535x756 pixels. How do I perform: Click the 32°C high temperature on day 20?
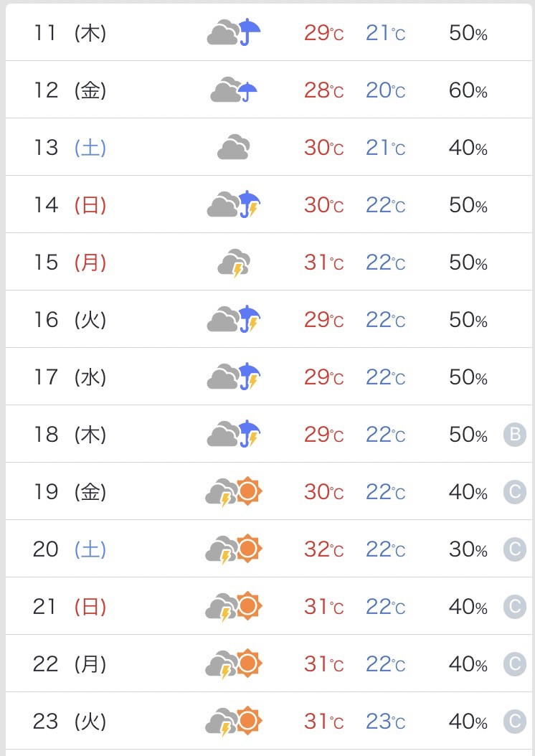pos(324,549)
